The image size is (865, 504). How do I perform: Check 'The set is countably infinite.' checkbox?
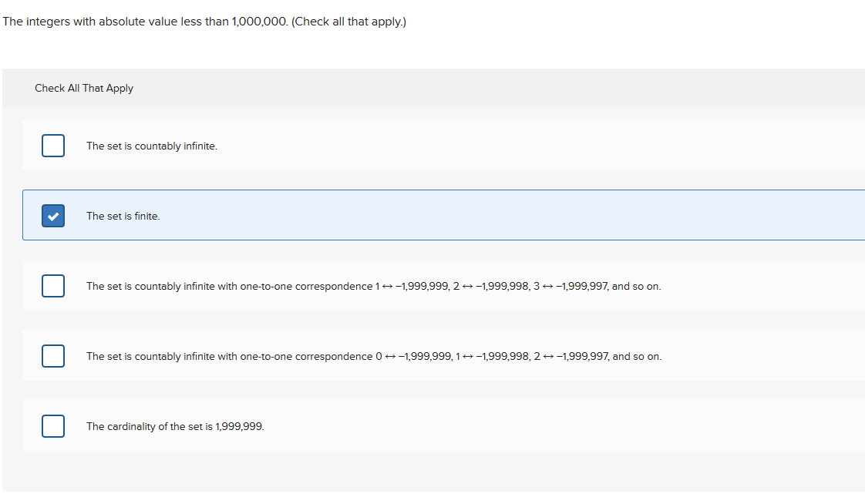pos(53,146)
